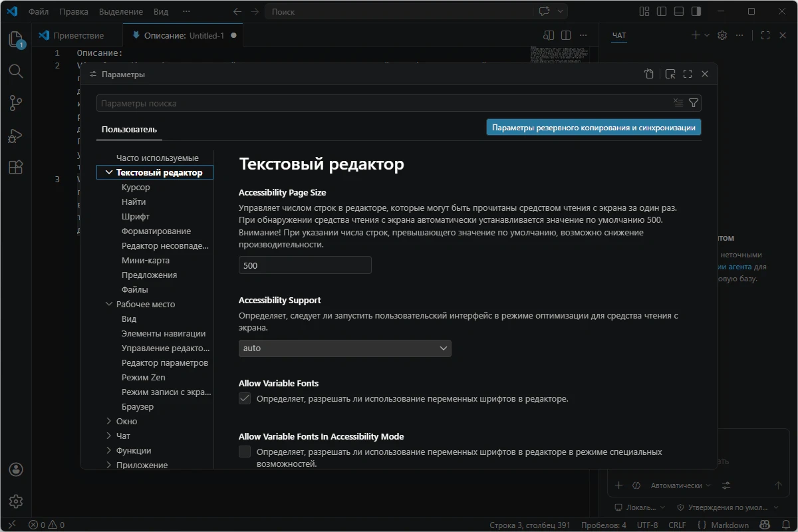Open the Explorer view in activity bar
The height and width of the screenshot is (532, 798).
16,39
